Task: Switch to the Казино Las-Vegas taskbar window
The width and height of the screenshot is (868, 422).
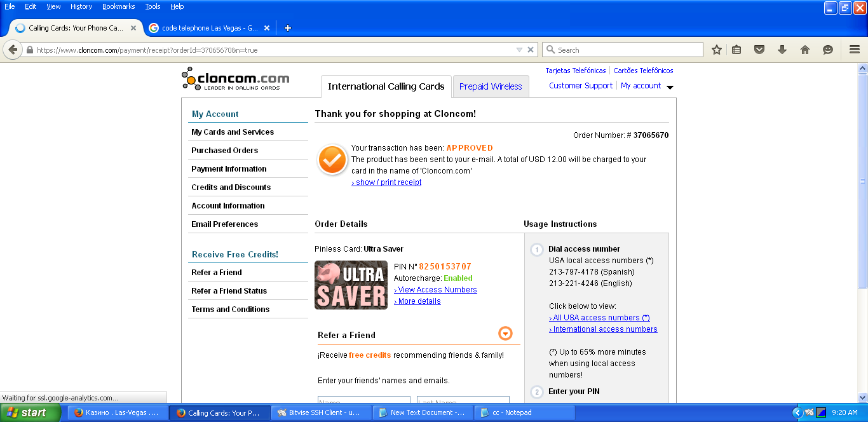Action: point(118,412)
